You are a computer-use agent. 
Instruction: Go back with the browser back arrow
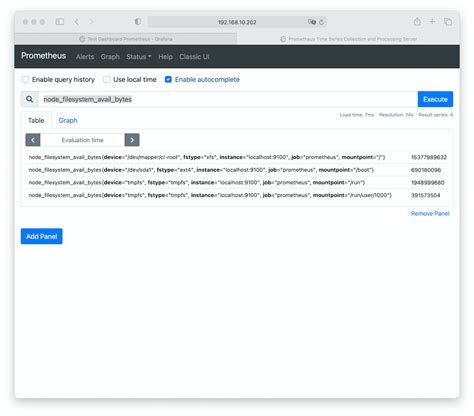[x=77, y=22]
